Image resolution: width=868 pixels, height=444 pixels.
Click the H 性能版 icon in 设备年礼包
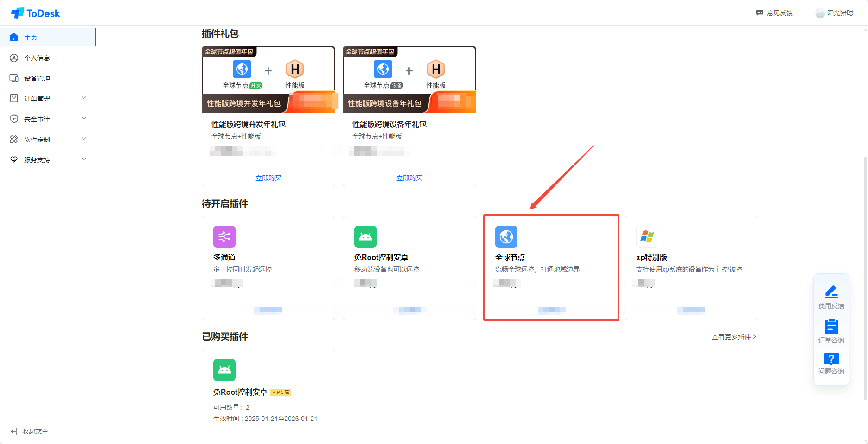click(436, 69)
